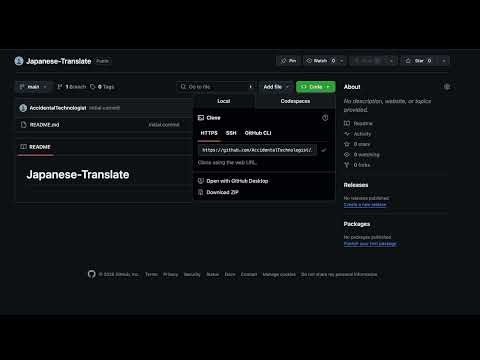
Task: Open the README.md row Initial commit message
Action: click(164, 125)
